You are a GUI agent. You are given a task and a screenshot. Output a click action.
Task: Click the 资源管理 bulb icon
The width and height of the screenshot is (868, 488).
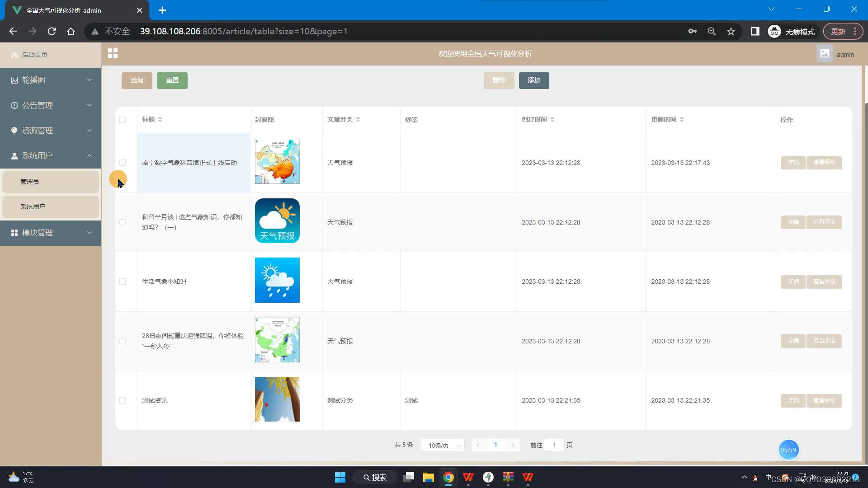point(14,131)
